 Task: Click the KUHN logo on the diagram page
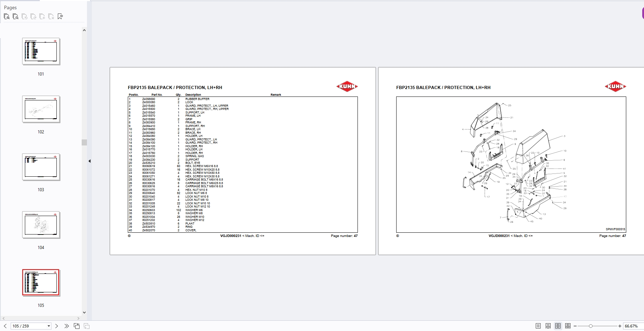point(615,86)
